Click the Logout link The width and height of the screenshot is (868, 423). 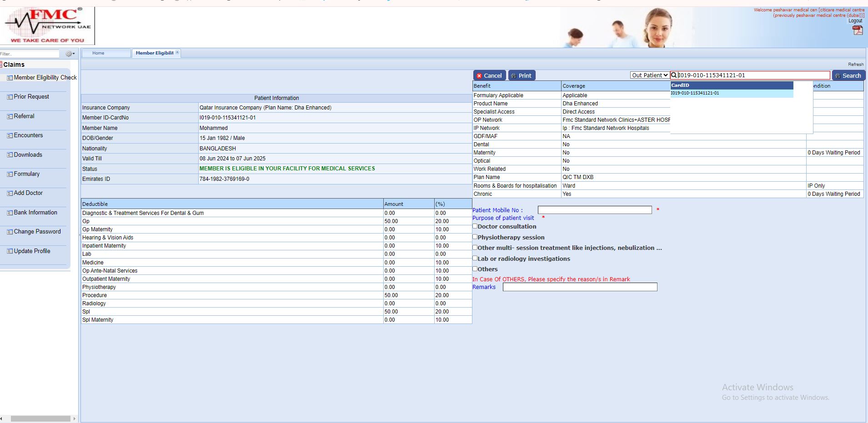[x=855, y=21]
